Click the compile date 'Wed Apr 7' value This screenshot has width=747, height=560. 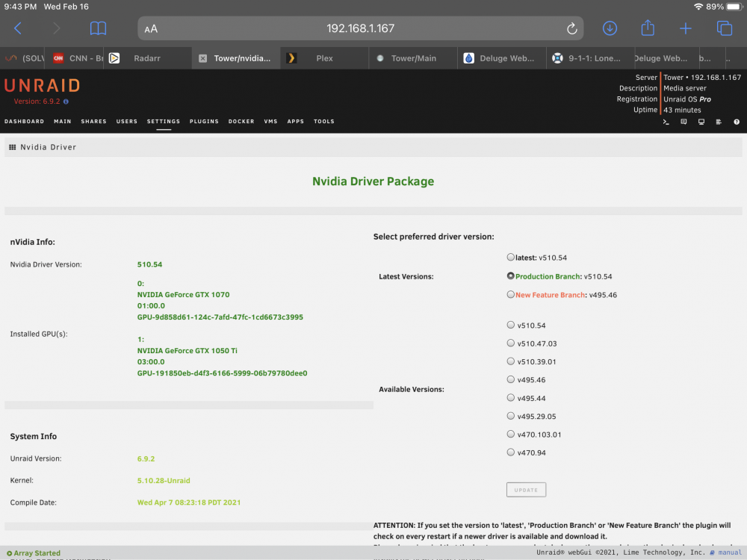[x=189, y=503]
